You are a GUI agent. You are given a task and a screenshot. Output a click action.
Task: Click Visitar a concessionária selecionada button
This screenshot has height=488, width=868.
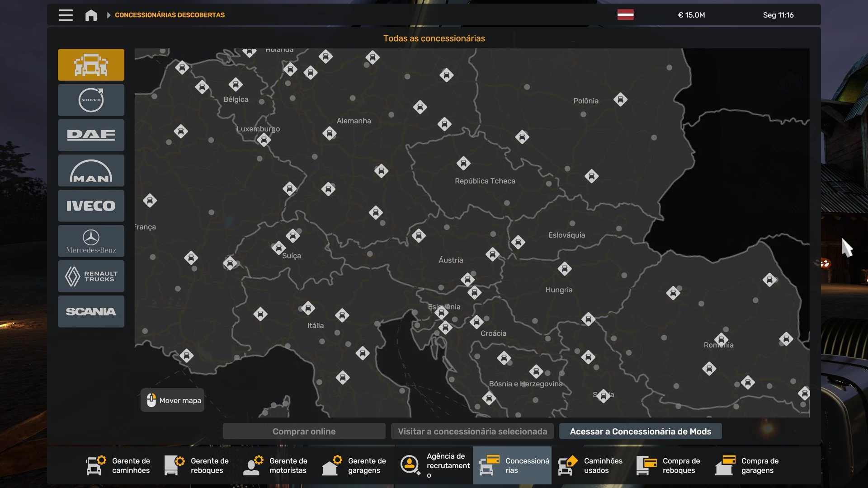point(472,432)
